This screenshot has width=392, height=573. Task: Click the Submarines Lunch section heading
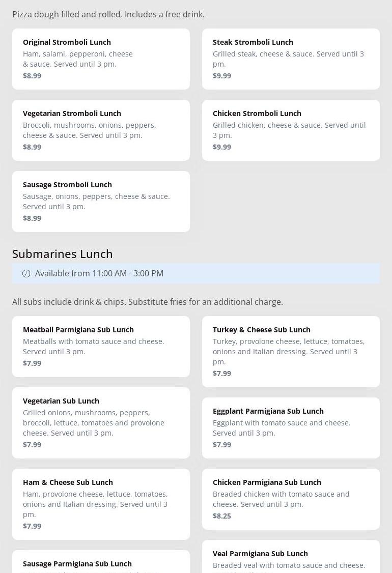click(63, 253)
